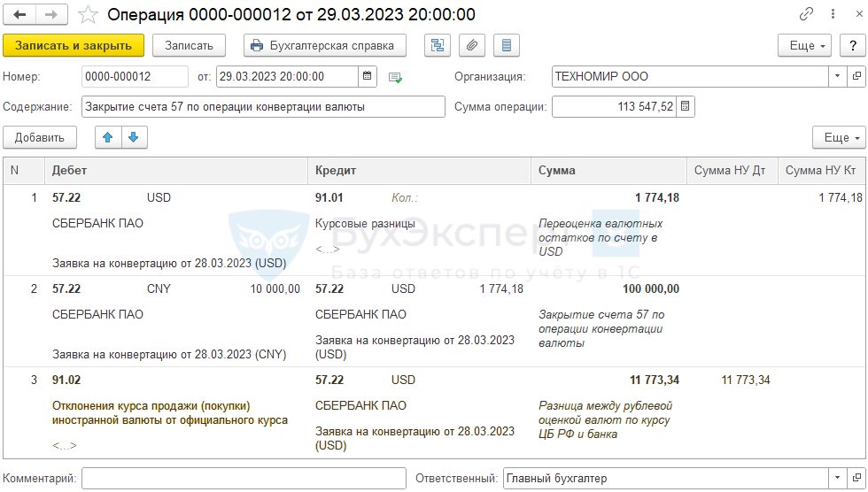Select Переоценка валютных остатков description
This screenshot has height=492, width=868.
point(601,237)
